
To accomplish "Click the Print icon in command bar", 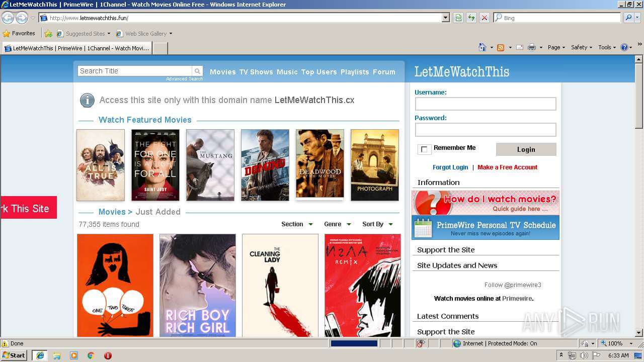I will click(532, 47).
